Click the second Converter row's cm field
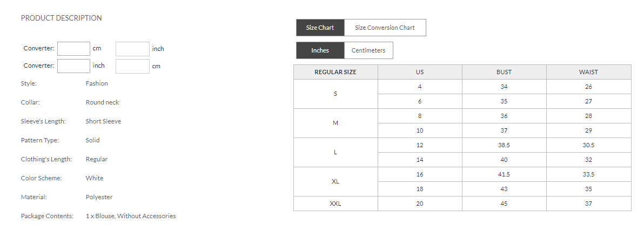 tap(132, 66)
